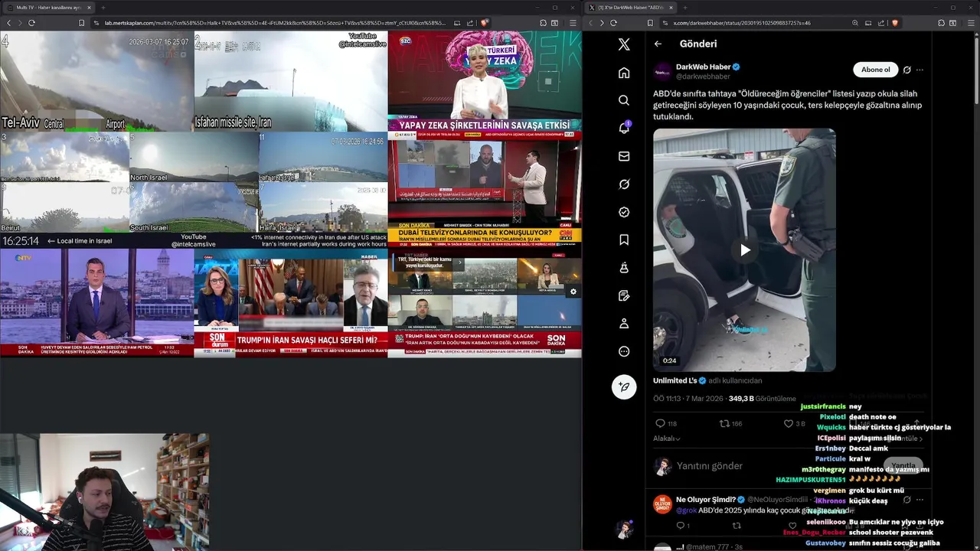This screenshot has width=980, height=551.
Task: Repost the Ne Oluyor Şimdi comment
Action: [x=737, y=526]
